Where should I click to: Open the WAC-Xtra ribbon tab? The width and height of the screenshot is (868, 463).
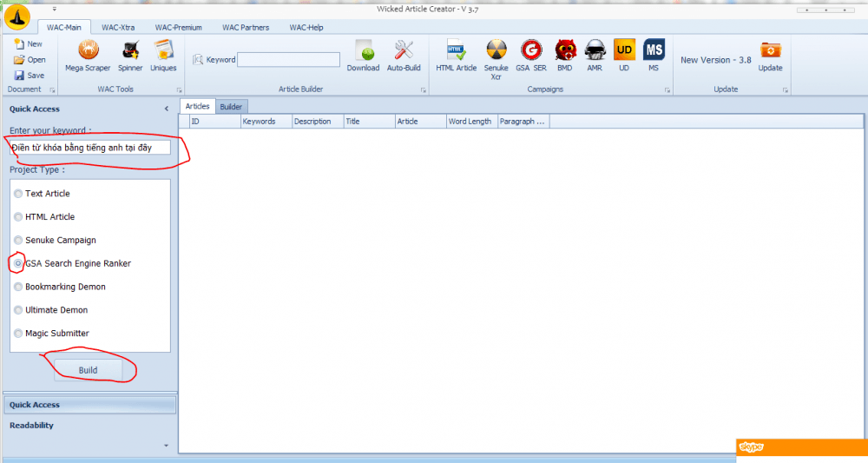pos(118,27)
